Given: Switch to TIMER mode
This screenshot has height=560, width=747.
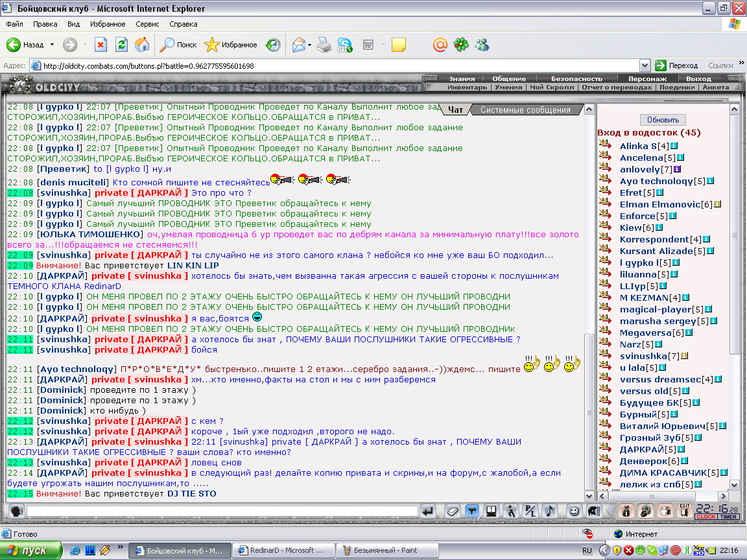Looking at the screenshot, I should pyautogui.click(x=728, y=517).
